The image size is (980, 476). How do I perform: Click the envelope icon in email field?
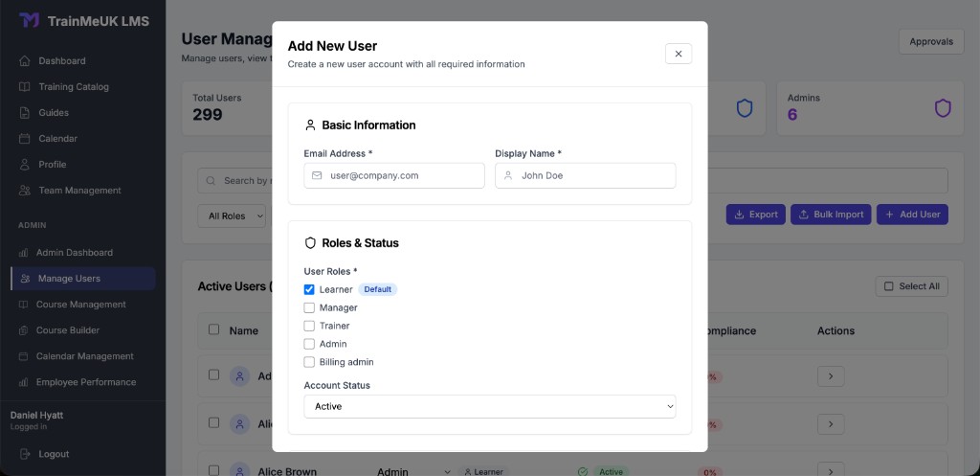point(317,176)
